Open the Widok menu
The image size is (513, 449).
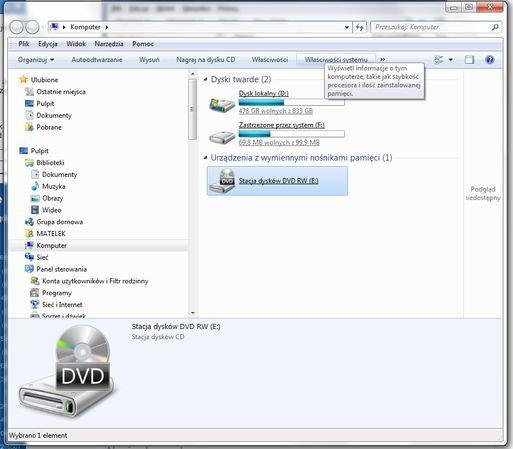[x=76, y=44]
